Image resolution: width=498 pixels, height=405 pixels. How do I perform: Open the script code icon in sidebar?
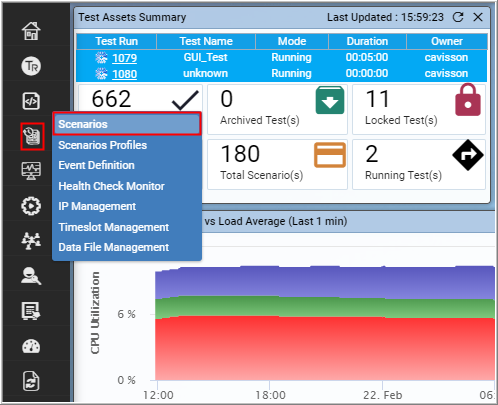point(31,101)
